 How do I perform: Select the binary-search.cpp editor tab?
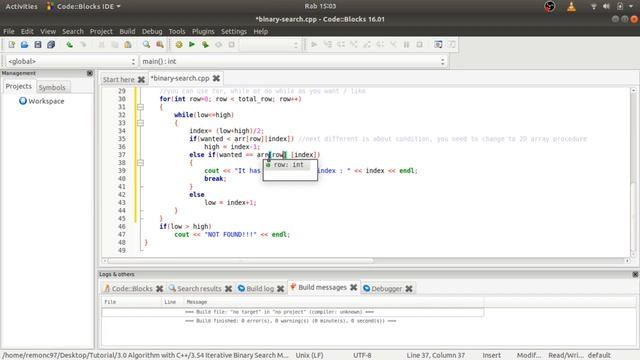180,78
